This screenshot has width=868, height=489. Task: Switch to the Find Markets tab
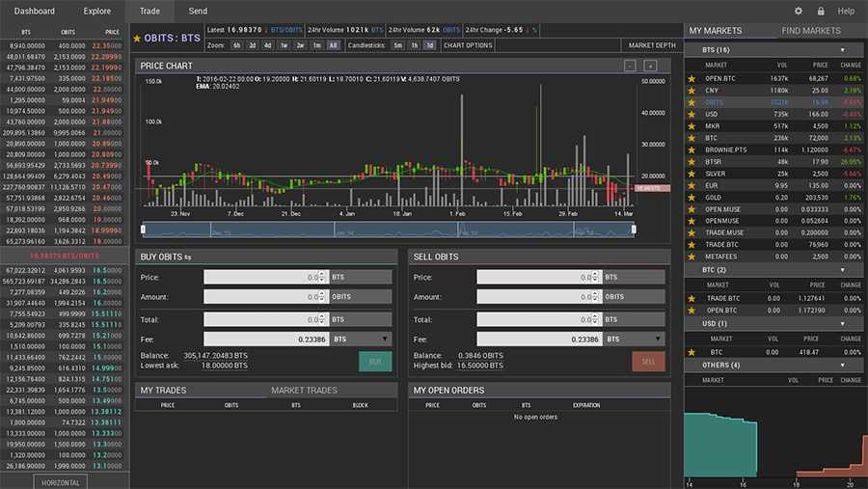point(811,30)
